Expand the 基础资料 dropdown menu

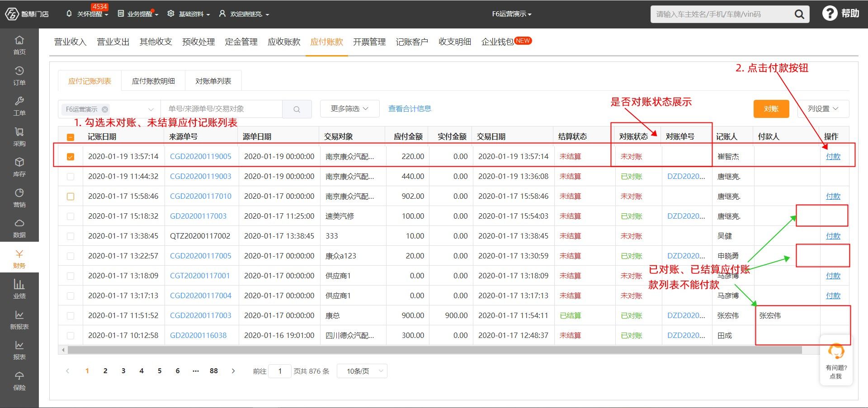[x=208, y=15]
